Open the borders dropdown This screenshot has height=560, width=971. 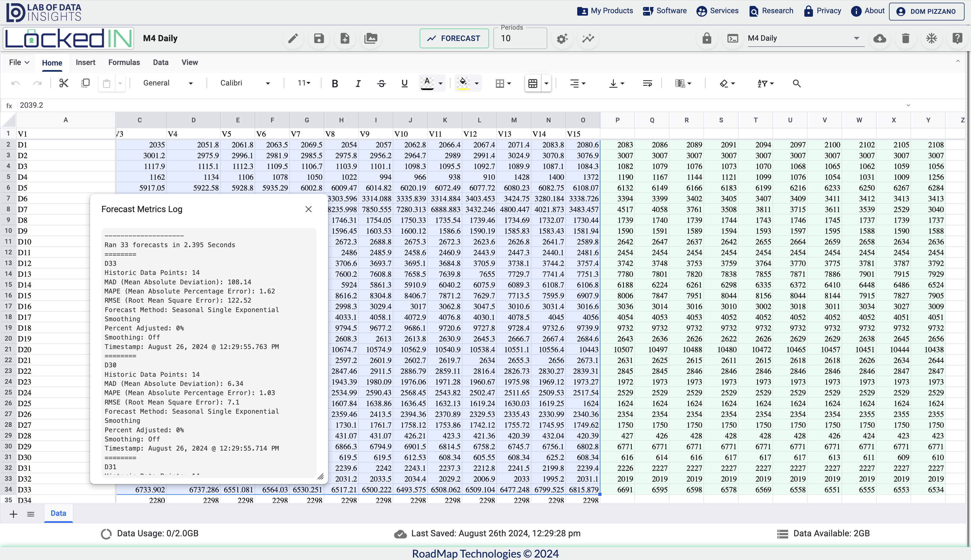pos(503,84)
